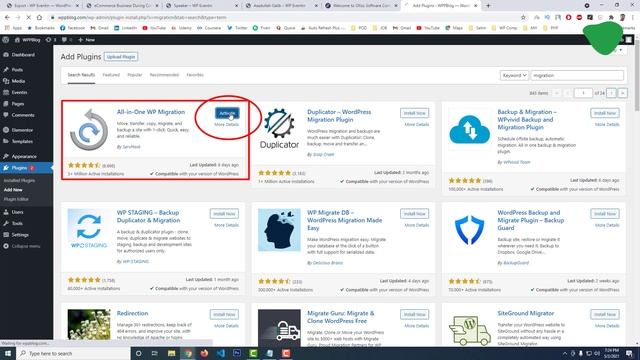Click the Redirection plugin flower thumbnail
640x360 pixels.
(x=89, y=325)
